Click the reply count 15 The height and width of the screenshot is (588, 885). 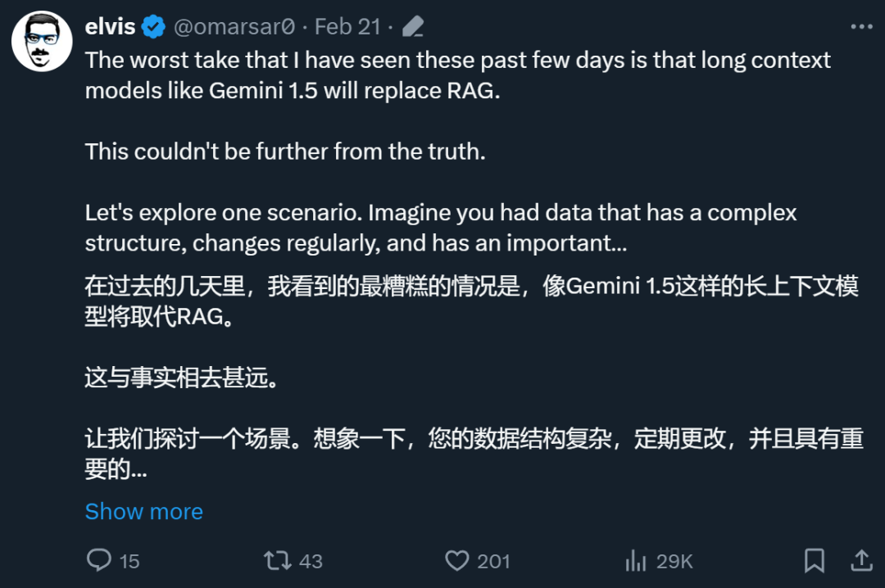tap(129, 561)
